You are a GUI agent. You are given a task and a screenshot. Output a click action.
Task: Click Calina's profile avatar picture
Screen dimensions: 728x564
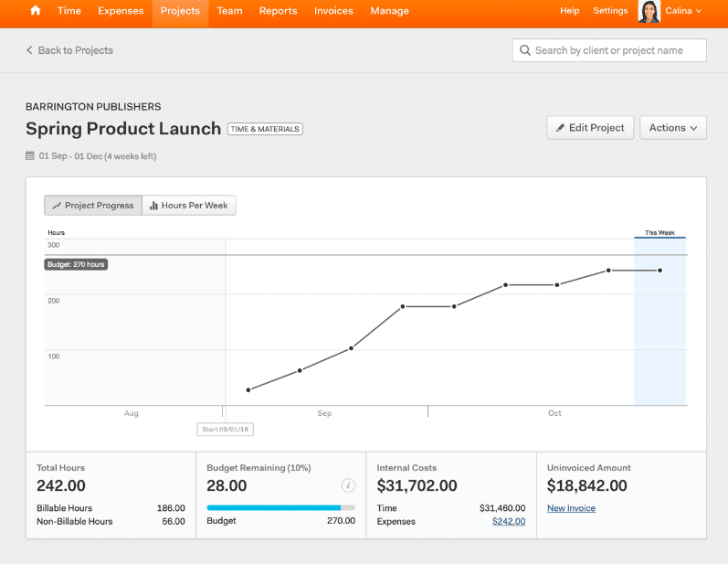(x=649, y=11)
